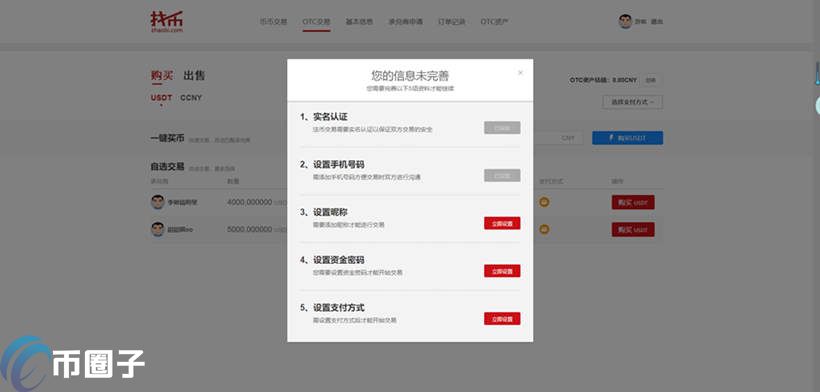
Task: Click 购买 USDT in the 4000.000000 row
Action: coord(633,202)
